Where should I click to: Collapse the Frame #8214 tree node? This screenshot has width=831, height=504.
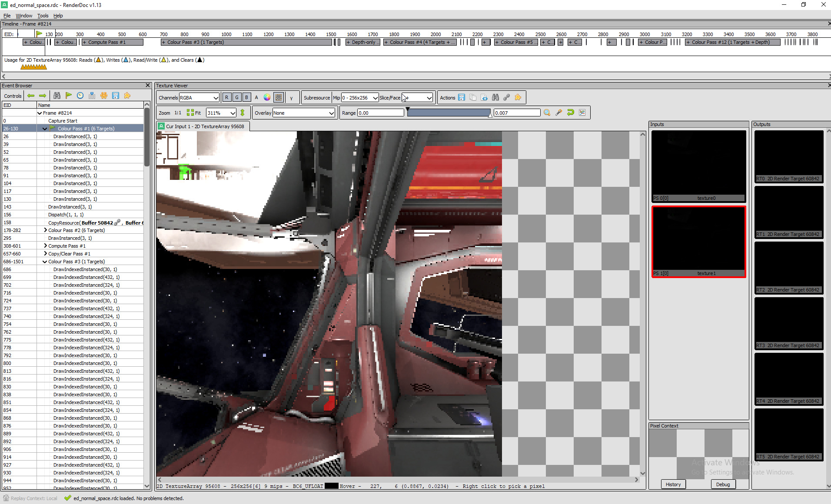point(40,113)
